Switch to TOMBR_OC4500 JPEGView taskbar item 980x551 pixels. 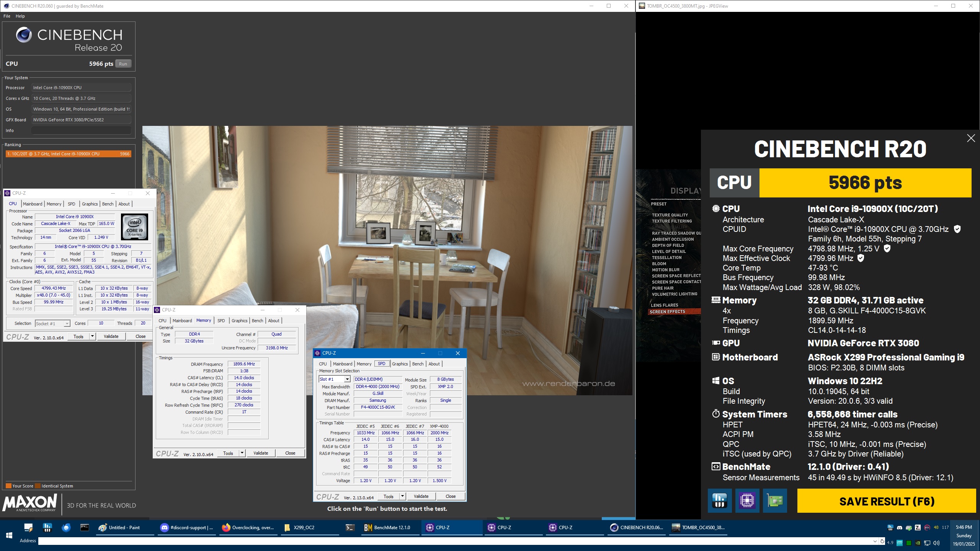pyautogui.click(x=699, y=528)
